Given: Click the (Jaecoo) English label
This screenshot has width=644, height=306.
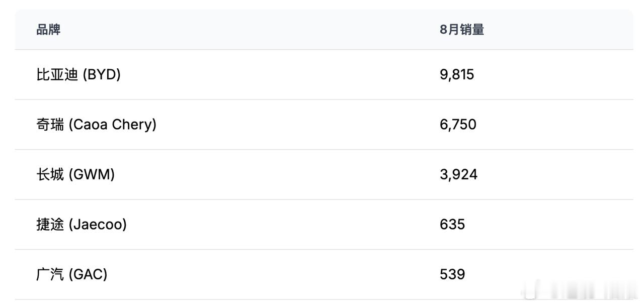Looking at the screenshot, I should tap(98, 224).
